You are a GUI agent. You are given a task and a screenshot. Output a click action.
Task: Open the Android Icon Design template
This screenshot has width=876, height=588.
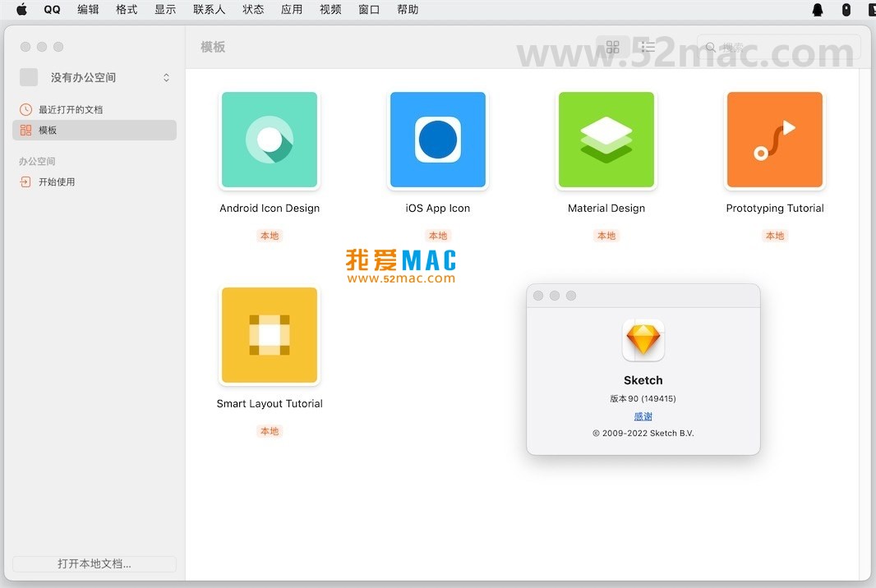[269, 140]
